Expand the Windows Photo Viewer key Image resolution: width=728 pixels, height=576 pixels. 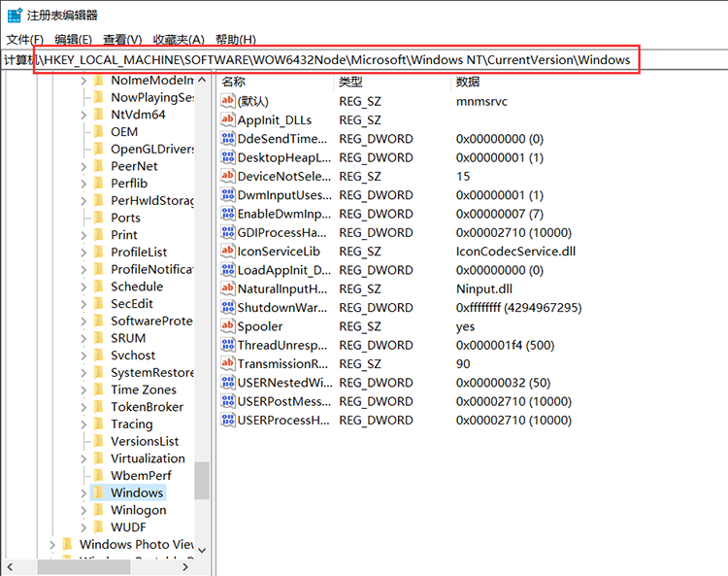52,545
